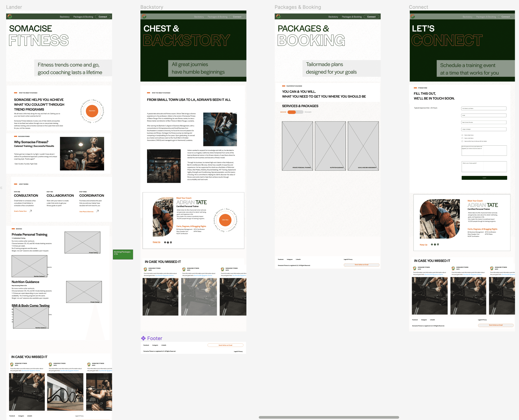
Task: Click the Somacise logo in Lander navbar
Action: click(x=10, y=16)
